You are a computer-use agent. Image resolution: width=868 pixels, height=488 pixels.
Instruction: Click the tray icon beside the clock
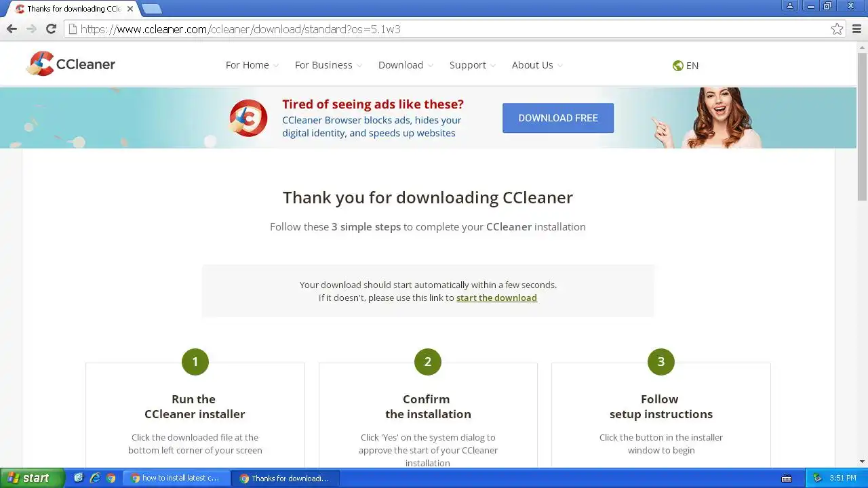point(817,478)
